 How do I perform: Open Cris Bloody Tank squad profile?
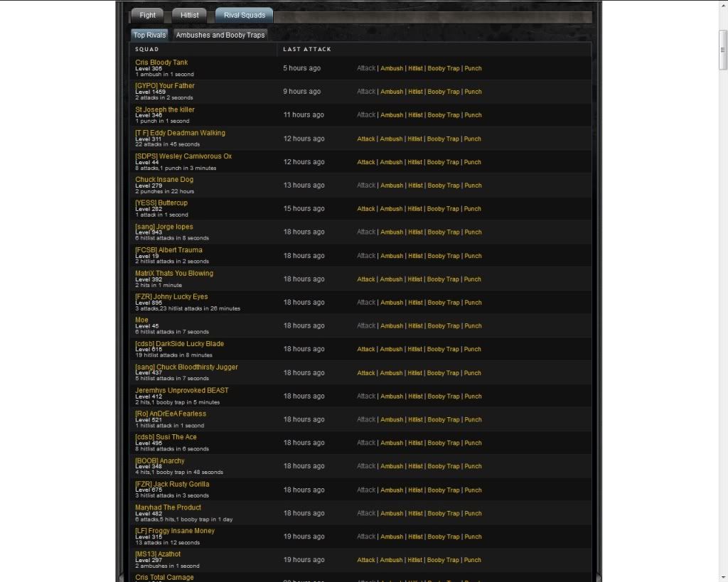[x=161, y=63]
